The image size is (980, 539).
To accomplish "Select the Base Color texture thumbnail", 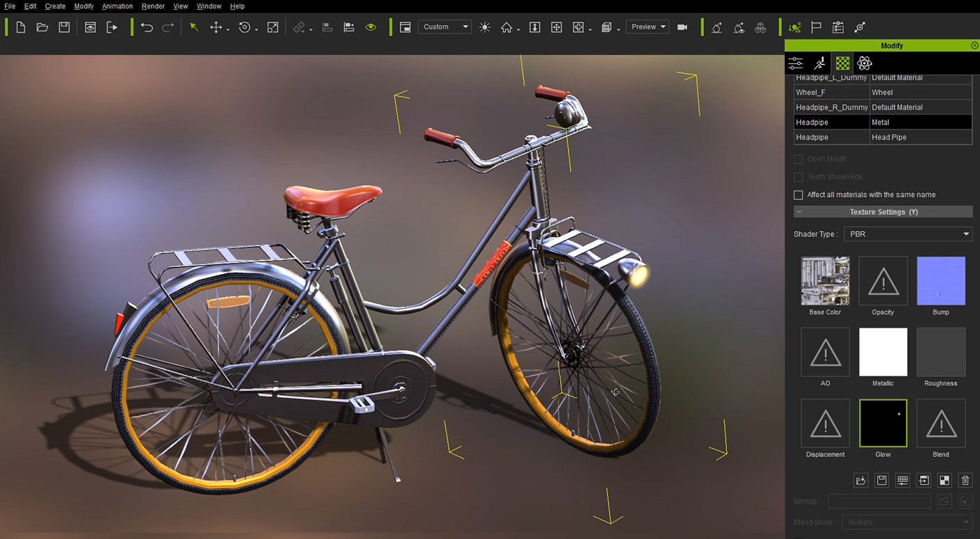I will 825,281.
